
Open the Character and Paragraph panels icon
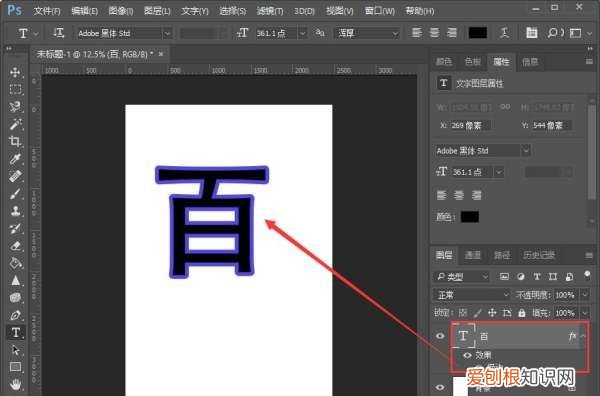click(532, 33)
